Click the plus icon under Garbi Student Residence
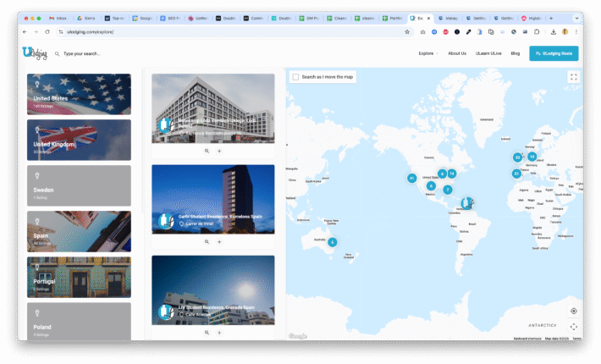The image size is (601, 364). tap(219, 241)
